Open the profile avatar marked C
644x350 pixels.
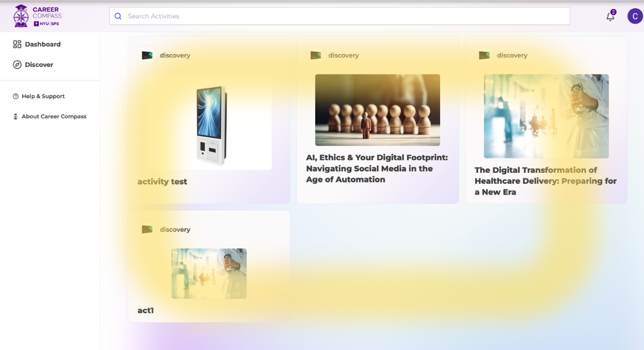pos(634,16)
